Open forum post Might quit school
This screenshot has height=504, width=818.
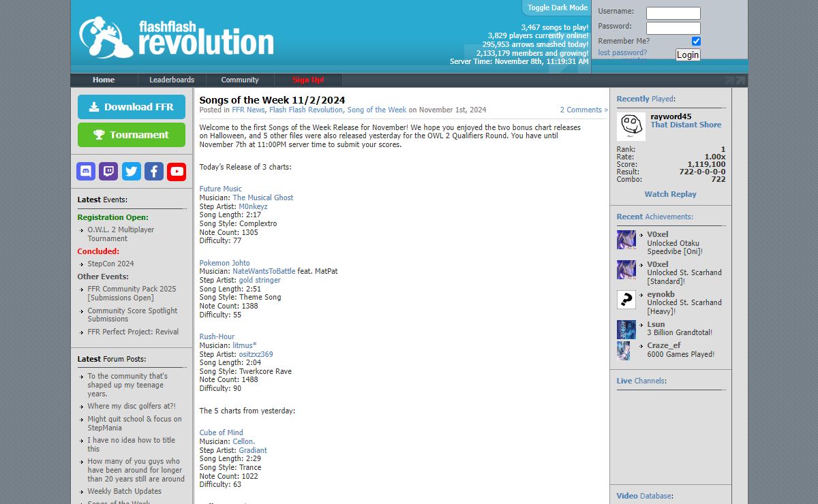[134, 424]
